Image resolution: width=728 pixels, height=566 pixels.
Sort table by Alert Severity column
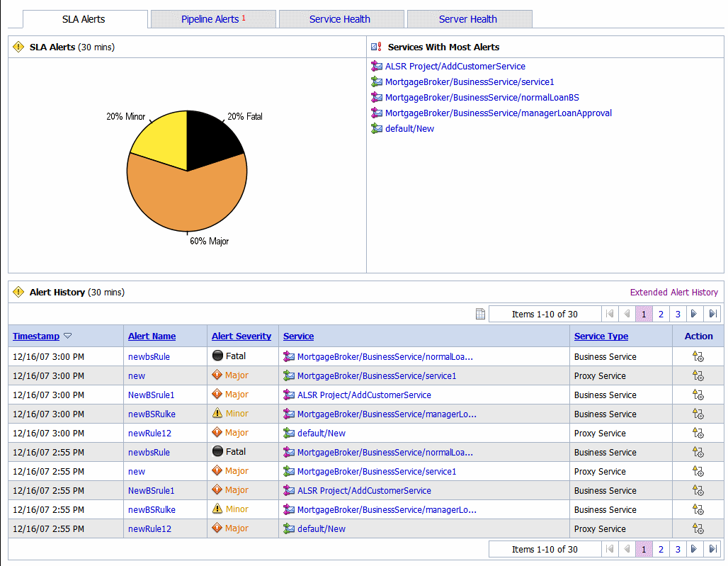(241, 336)
